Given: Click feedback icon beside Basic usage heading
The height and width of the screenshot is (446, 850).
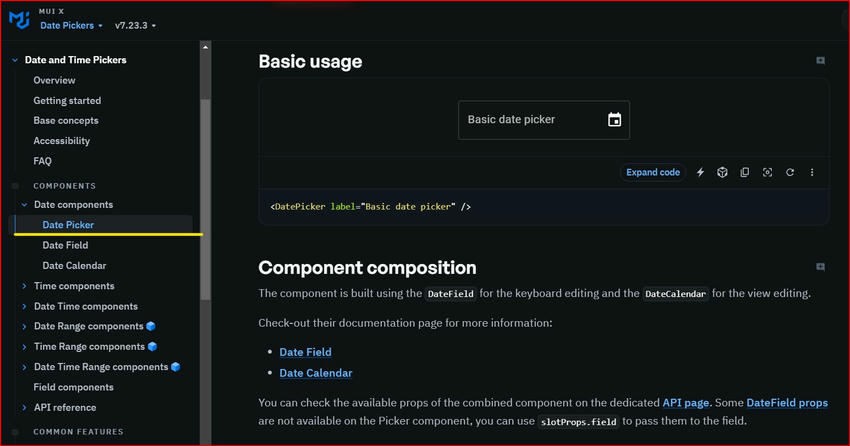Looking at the screenshot, I should (x=820, y=61).
